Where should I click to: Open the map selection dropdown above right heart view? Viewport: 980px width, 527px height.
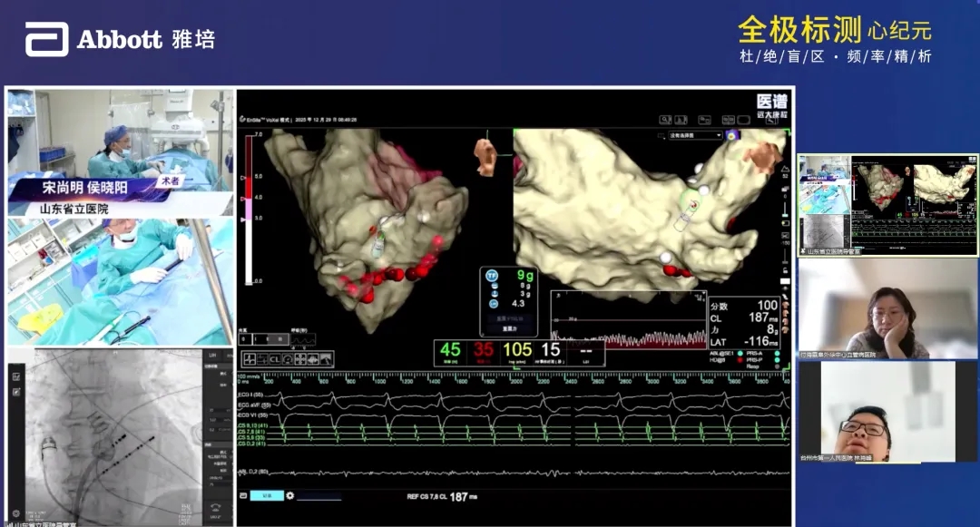[695, 135]
